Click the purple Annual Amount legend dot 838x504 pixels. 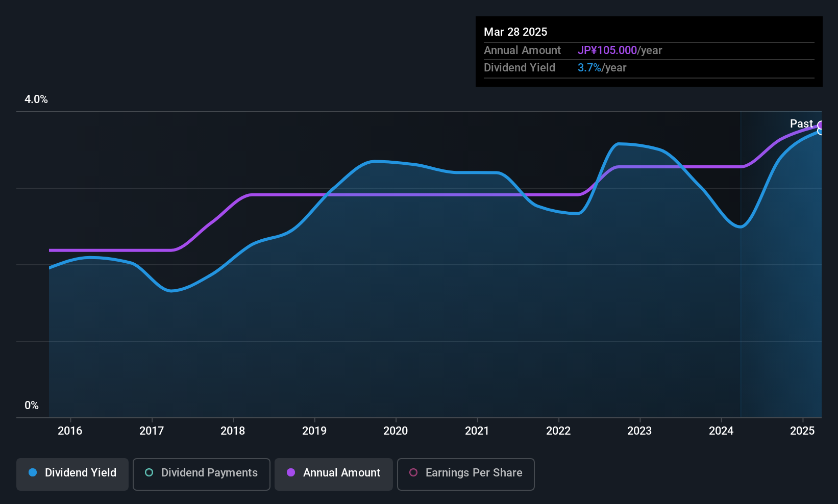pos(291,473)
